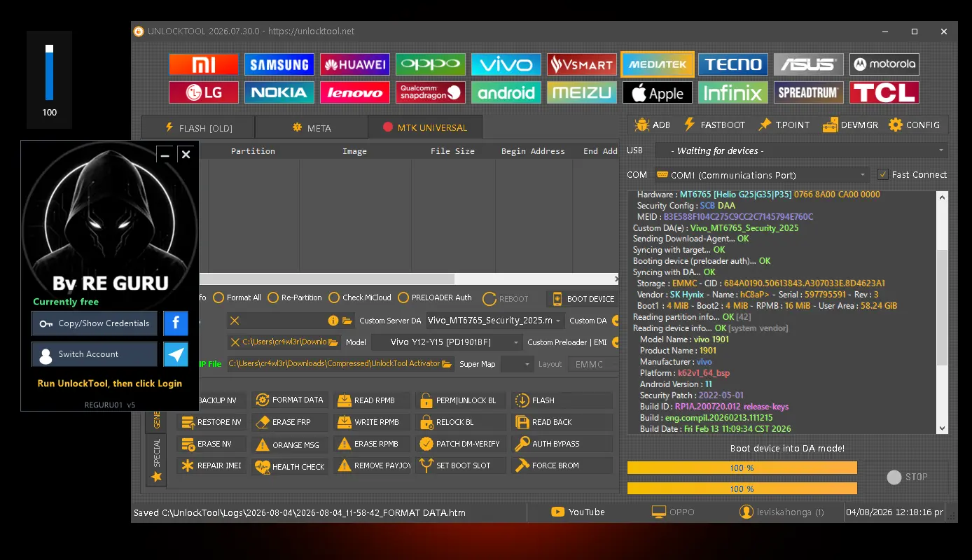Enable the PRELOADER Auth radio option

pos(435,297)
